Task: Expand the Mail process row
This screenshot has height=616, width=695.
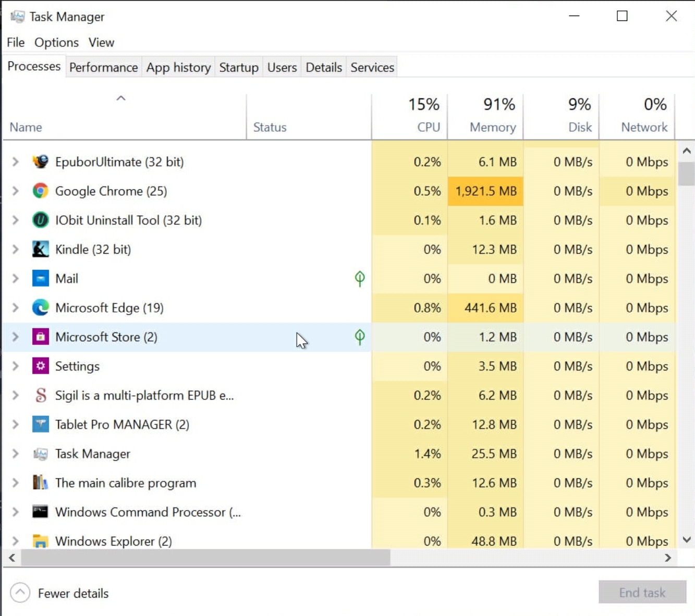Action: [x=15, y=279]
